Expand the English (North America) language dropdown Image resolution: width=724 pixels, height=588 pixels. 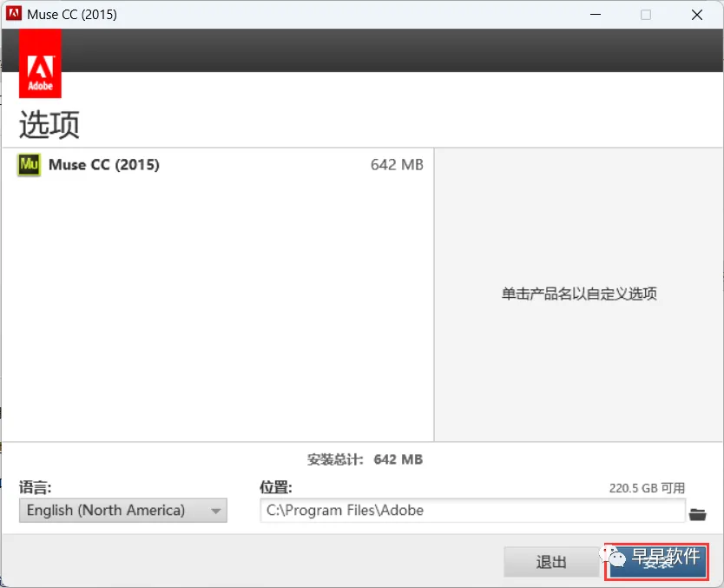pos(122,511)
